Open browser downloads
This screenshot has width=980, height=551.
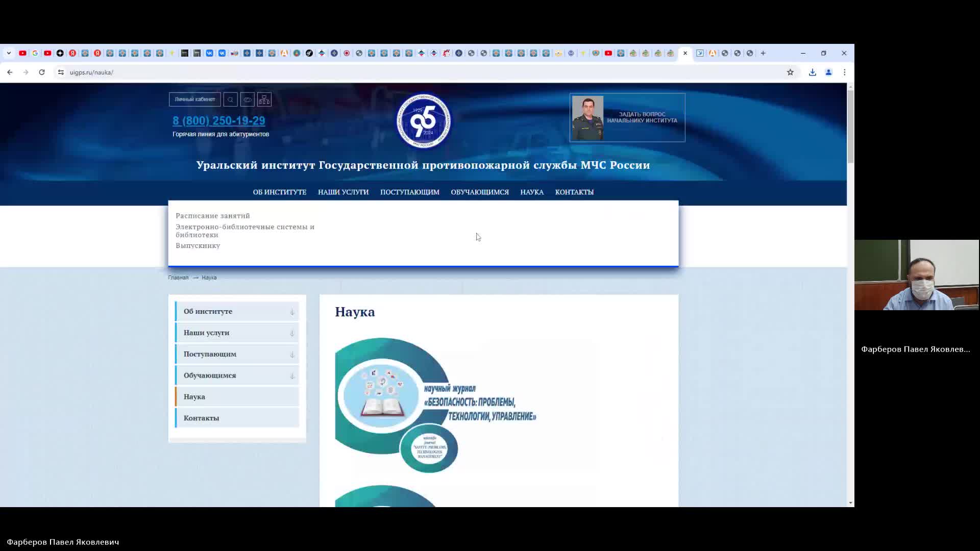pos(812,72)
